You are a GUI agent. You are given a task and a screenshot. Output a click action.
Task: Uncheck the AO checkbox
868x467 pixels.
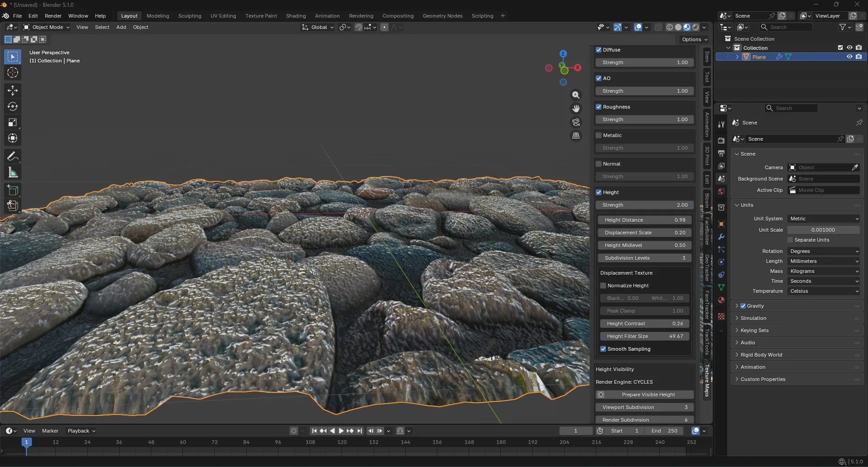coord(599,78)
